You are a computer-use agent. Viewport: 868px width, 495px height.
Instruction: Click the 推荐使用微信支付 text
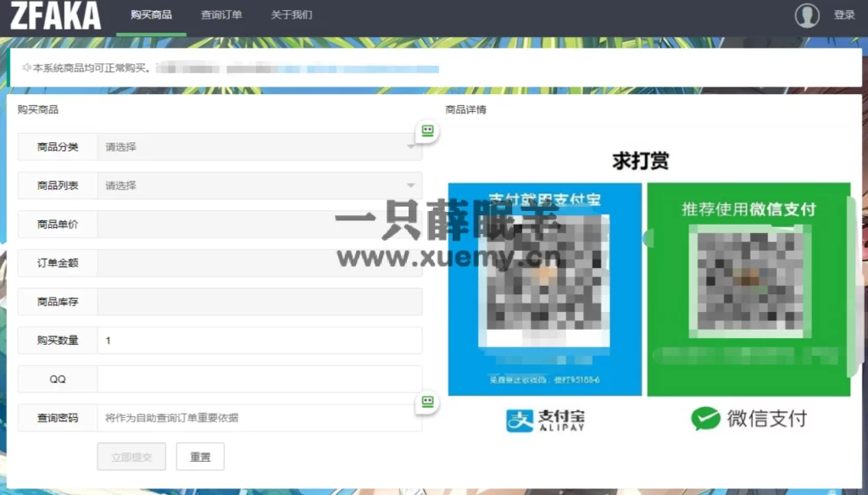tap(748, 209)
